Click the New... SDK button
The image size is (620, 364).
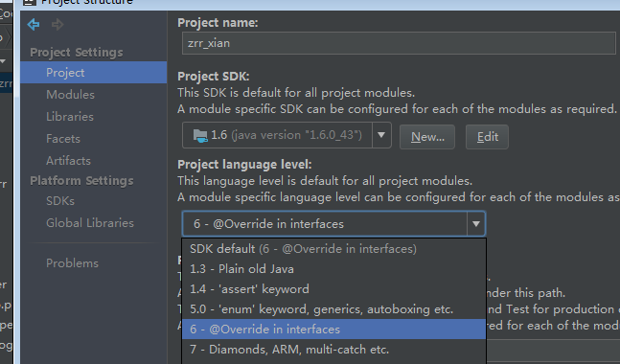427,137
